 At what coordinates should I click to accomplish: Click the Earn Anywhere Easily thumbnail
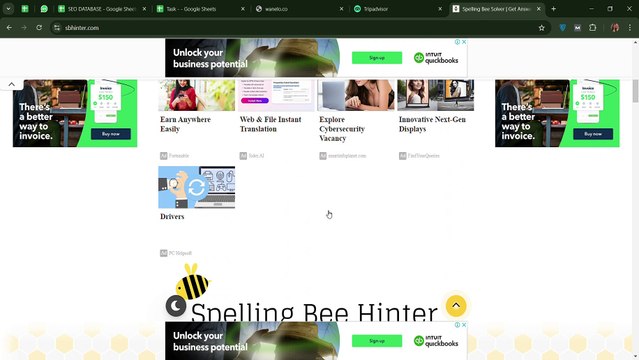point(196,95)
